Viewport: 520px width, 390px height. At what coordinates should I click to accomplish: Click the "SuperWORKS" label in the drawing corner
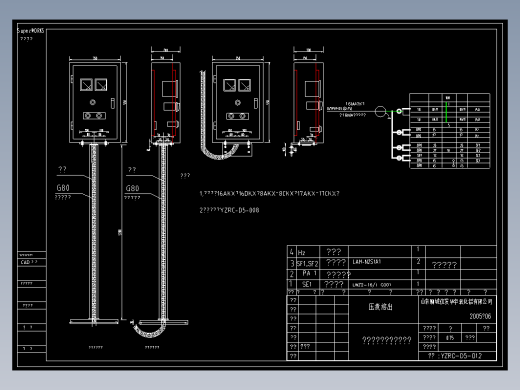(30, 31)
